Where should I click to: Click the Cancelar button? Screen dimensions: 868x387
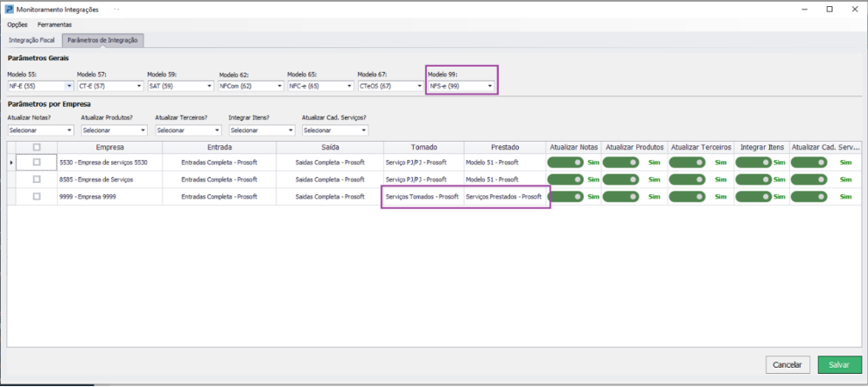[787, 365]
